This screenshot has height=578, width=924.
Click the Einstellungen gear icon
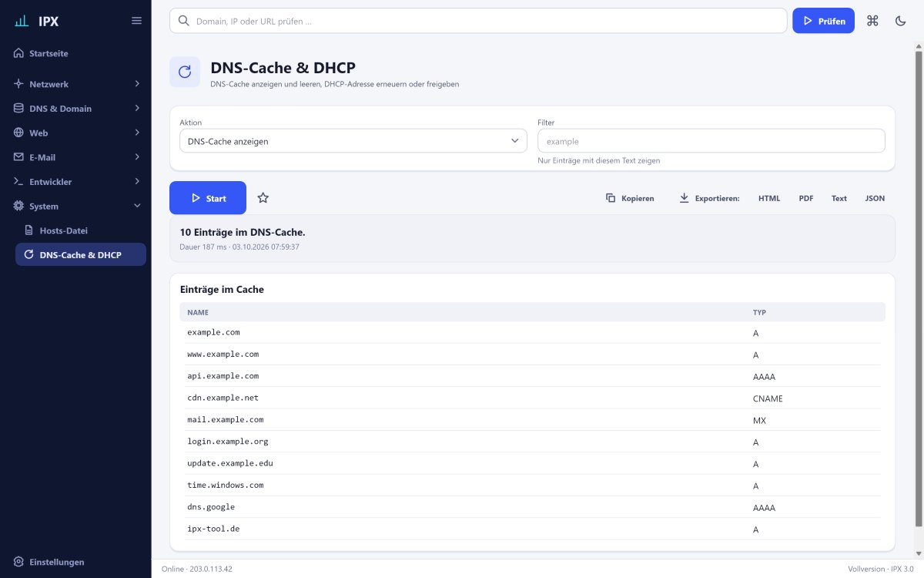[18, 562]
